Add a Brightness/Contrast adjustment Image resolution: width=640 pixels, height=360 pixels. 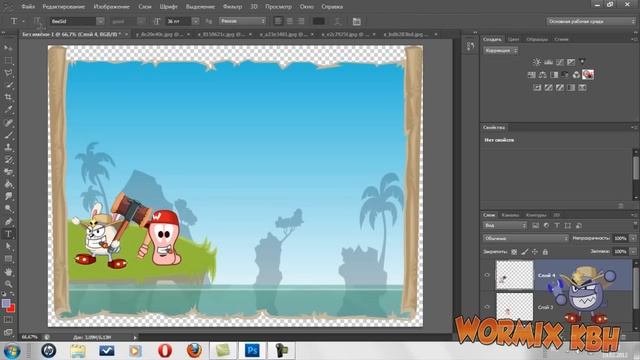[537, 62]
